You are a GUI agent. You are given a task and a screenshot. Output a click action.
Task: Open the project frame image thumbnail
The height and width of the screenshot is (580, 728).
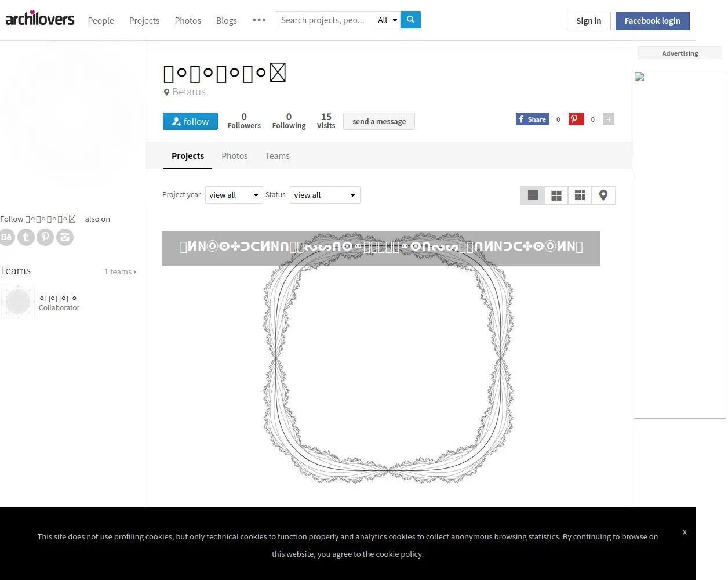click(388, 358)
